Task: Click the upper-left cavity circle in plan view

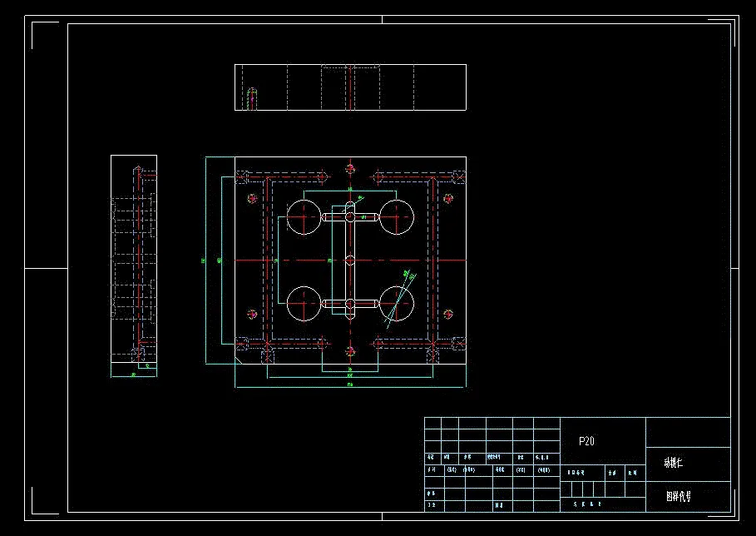Action: [304, 217]
